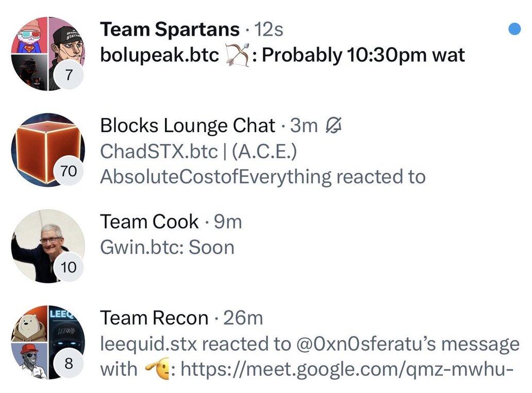The width and height of the screenshot is (532, 393).
Task: Open the AbsoluteCostofEverything reaction preview
Action: pos(263,176)
